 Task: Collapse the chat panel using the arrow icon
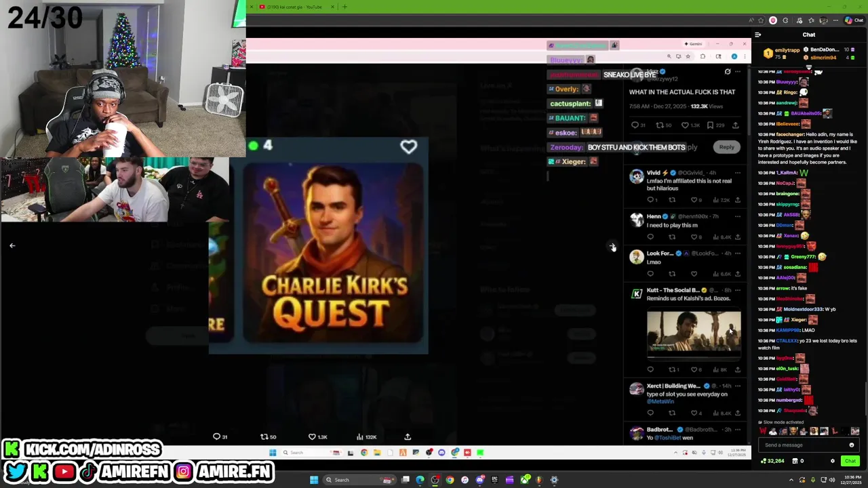[x=757, y=35]
